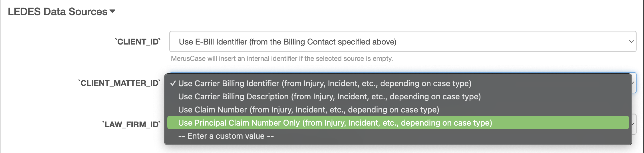
Task: Click the green highlighted Principal Claim row
Action: 398,123
